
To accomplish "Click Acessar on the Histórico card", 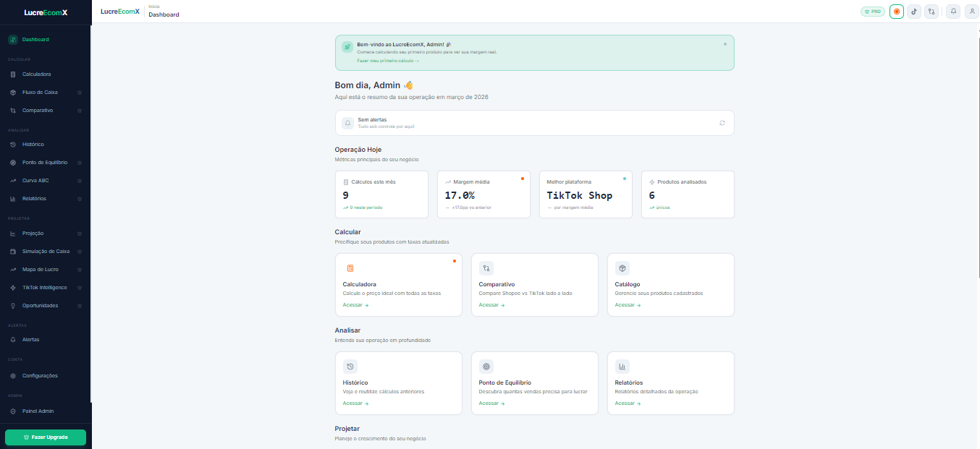I will (x=355, y=403).
